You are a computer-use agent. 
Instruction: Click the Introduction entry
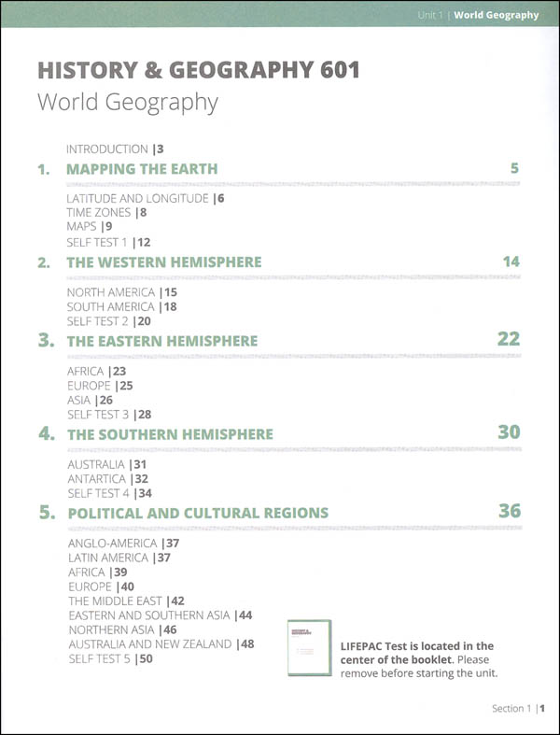tap(115, 149)
